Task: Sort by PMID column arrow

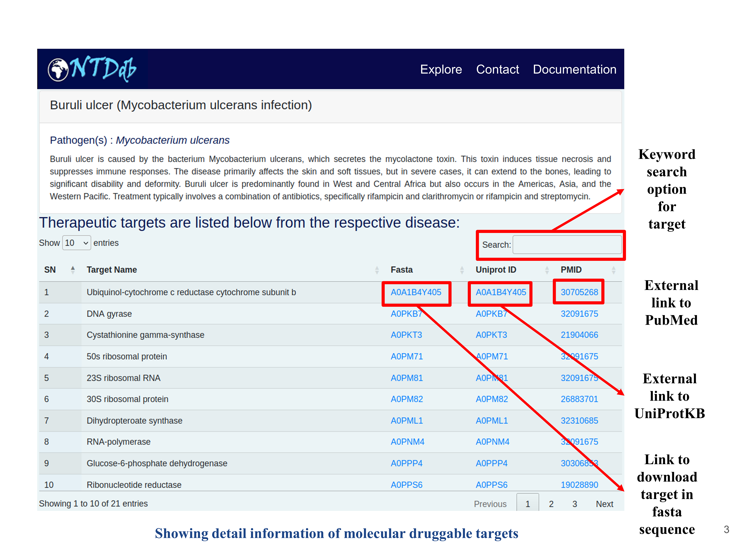Action: pyautogui.click(x=613, y=270)
